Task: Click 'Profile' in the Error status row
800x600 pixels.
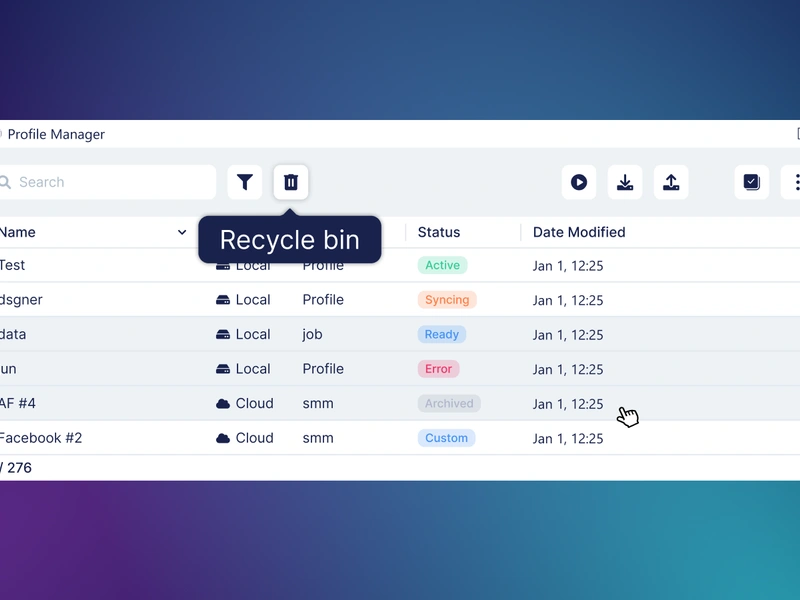Action: coord(323,369)
